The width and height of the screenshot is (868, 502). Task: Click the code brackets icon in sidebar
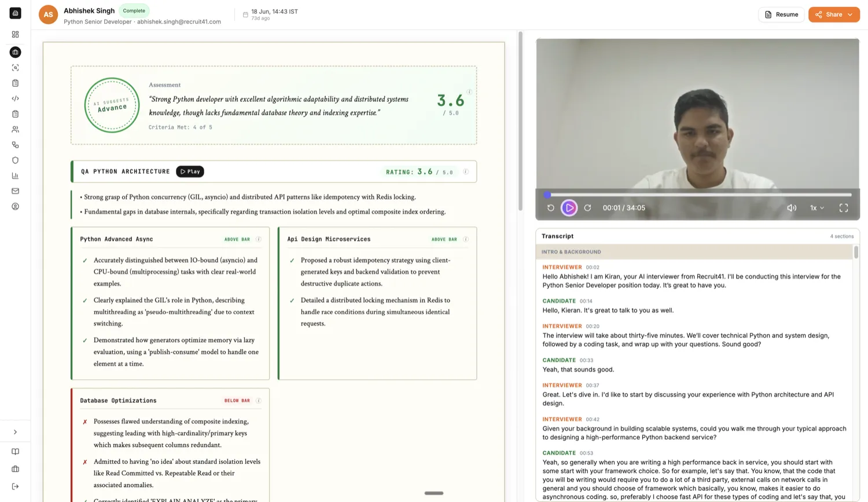pos(15,98)
